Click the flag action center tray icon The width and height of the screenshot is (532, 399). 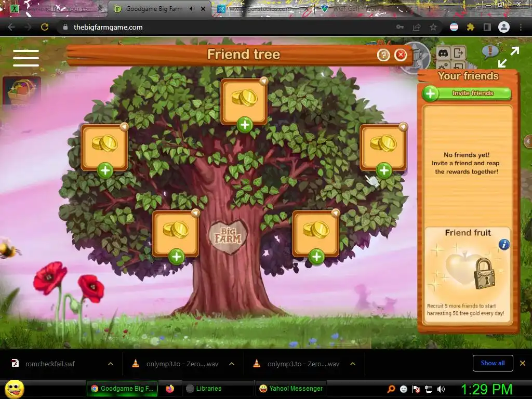point(416,389)
